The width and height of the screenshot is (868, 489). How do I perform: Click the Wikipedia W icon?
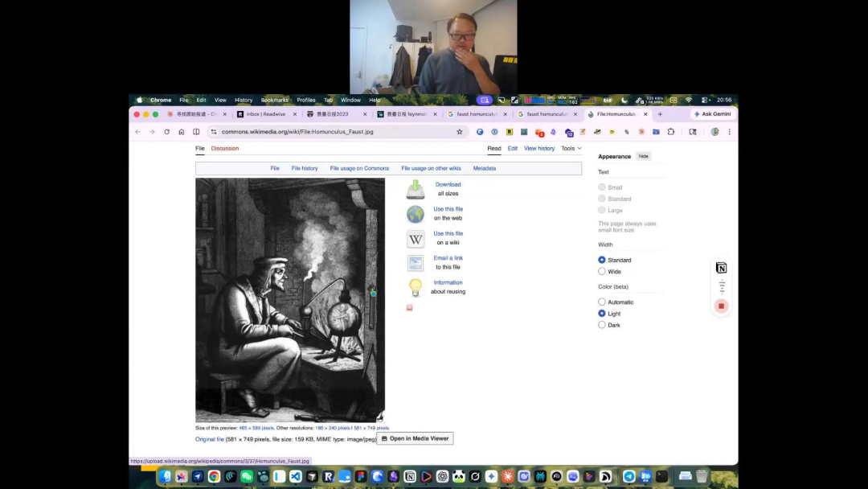(416, 239)
